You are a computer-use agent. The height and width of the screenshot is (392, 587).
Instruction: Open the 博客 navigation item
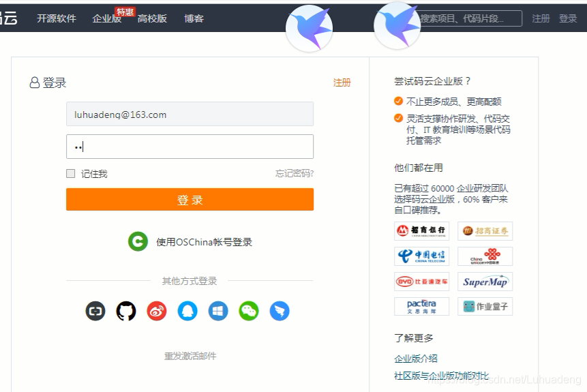[x=194, y=18]
